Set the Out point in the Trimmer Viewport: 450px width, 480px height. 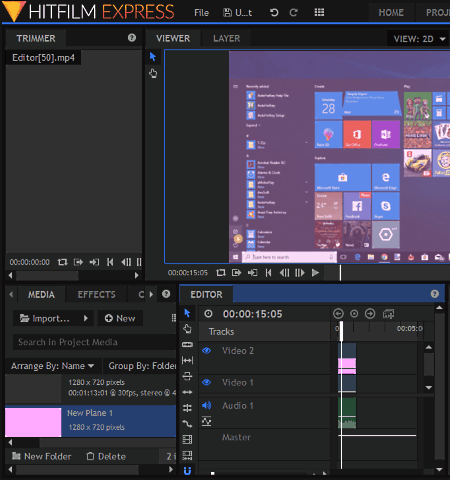[x=94, y=262]
